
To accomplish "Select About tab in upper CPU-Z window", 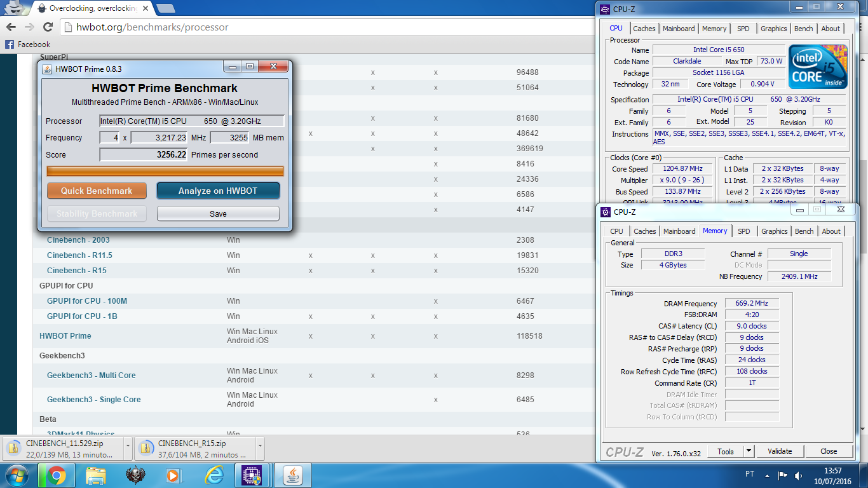I will pos(831,29).
